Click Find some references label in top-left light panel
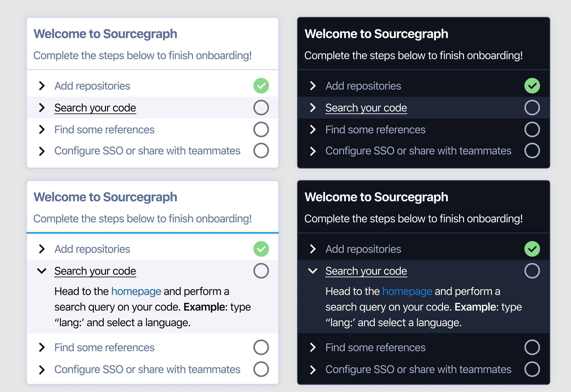 [104, 130]
